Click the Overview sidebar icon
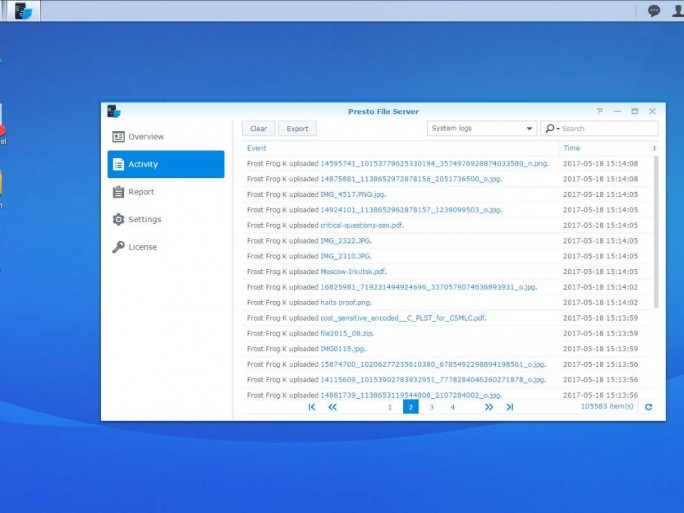This screenshot has height=513, width=684. coord(118,137)
